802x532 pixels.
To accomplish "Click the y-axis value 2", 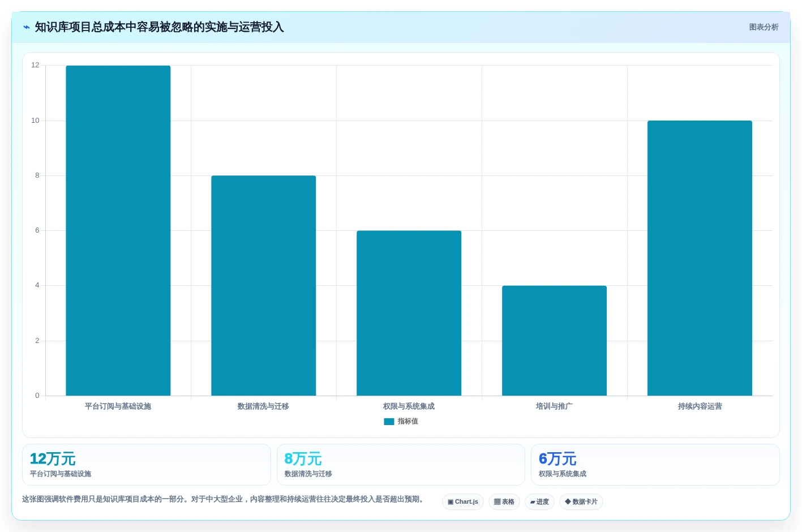I will coord(37,341).
